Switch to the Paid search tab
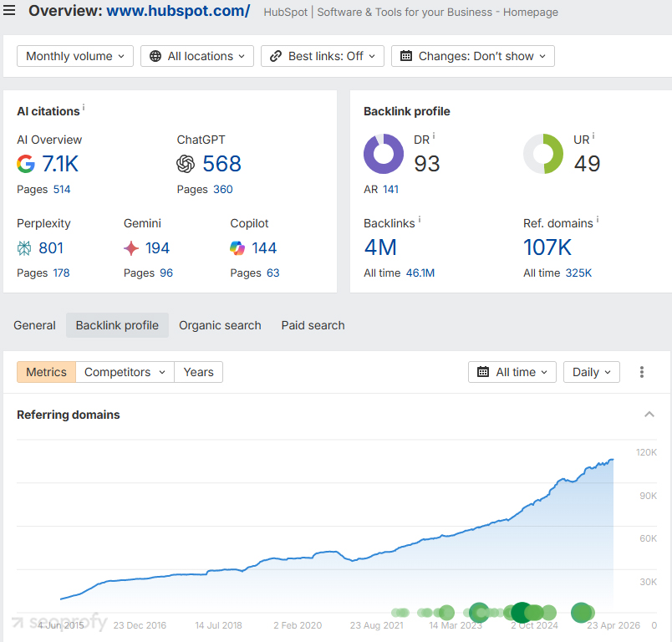 [313, 325]
